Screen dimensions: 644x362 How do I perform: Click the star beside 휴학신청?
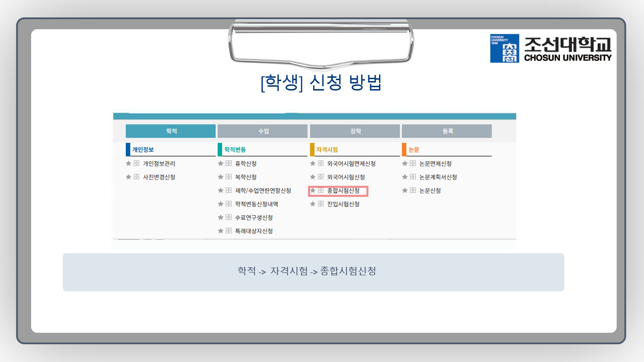[221, 164]
